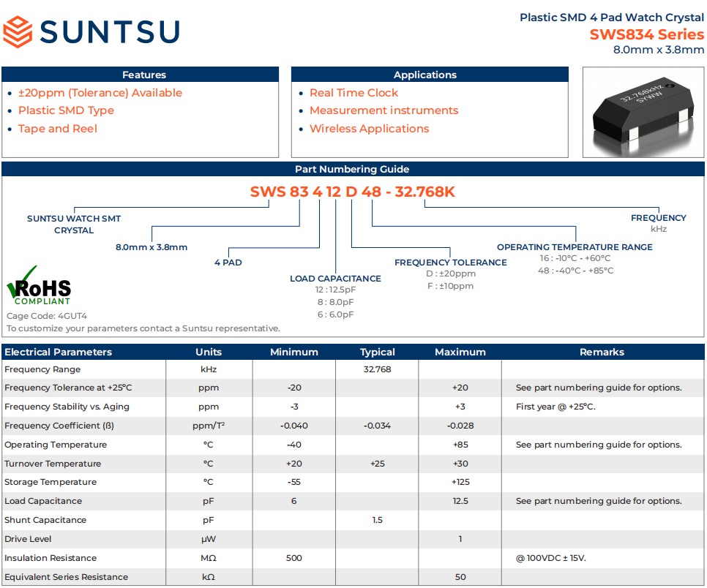The width and height of the screenshot is (707, 588).
Task: Click the 'Load Capacitance' table row label
Action: 43,501
